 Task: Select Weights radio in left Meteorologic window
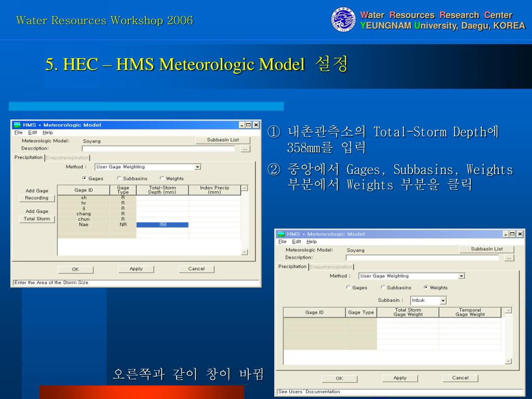click(162, 178)
